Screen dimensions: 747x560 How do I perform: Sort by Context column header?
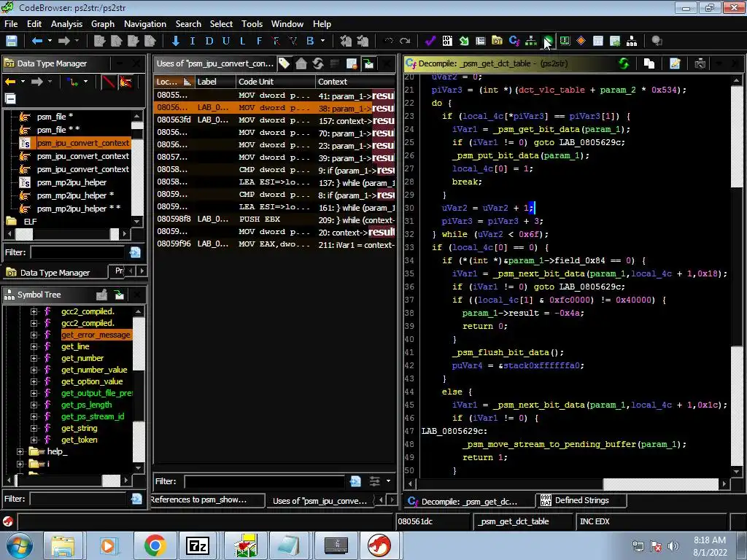pos(355,82)
